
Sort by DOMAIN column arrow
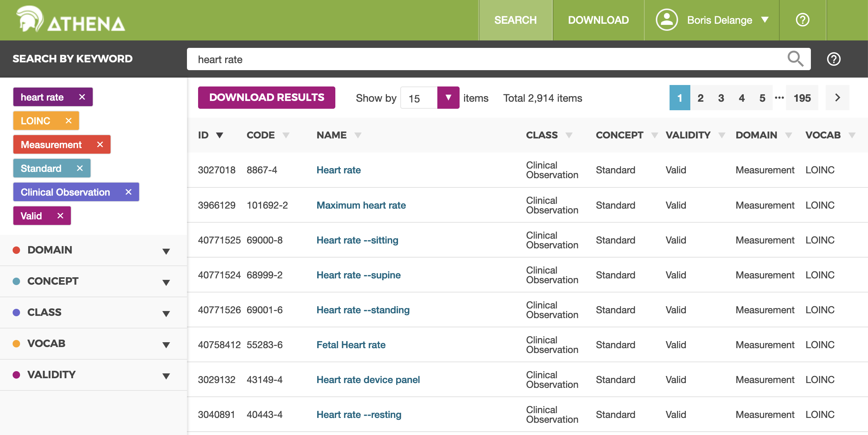pyautogui.click(x=788, y=135)
